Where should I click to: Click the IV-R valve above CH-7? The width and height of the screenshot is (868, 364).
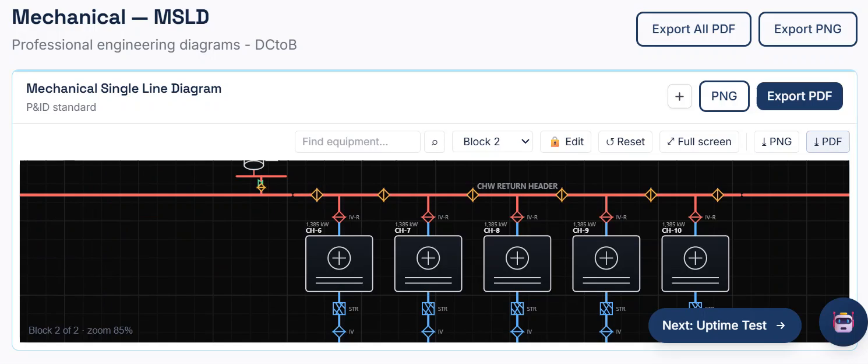coord(428,217)
